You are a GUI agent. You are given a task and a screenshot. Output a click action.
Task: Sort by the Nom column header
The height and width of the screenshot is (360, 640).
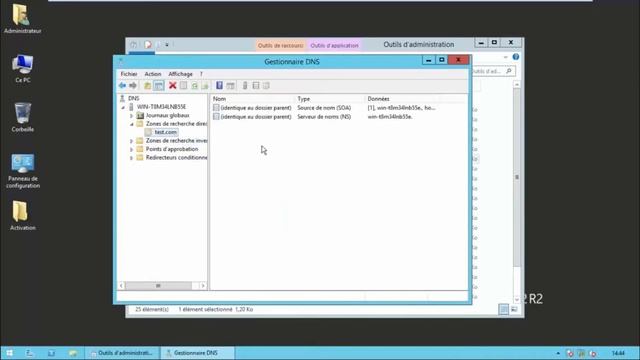click(252, 99)
